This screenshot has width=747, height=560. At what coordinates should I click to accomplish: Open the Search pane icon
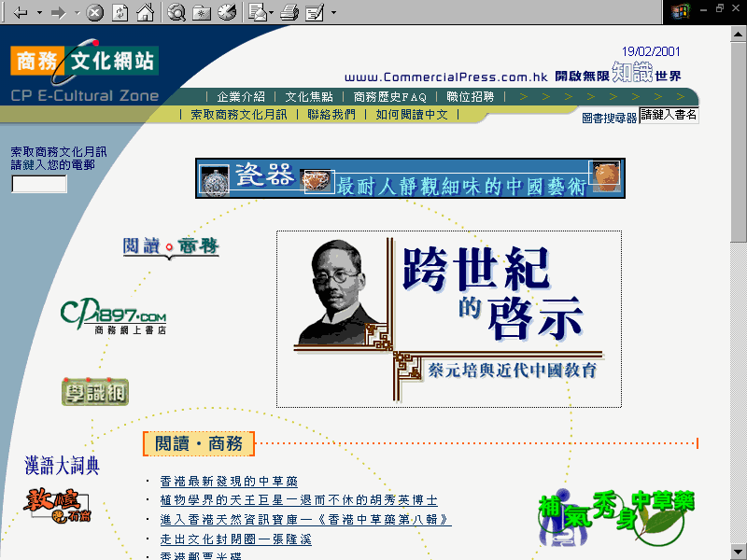pyautogui.click(x=176, y=12)
